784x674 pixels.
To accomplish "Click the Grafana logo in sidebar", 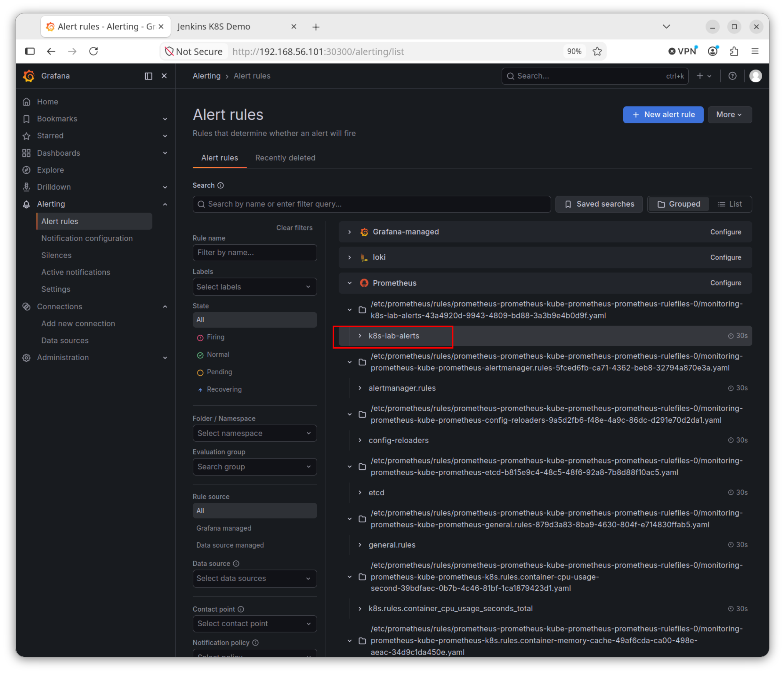I will [x=29, y=76].
